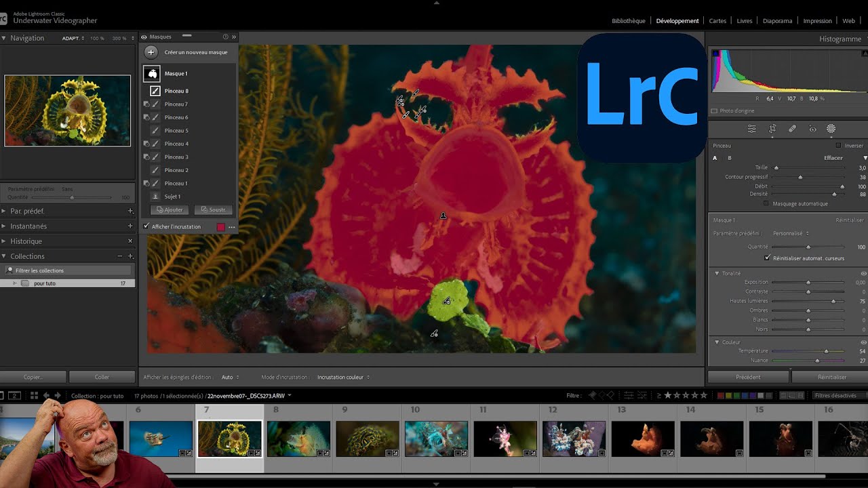
Task: Select the Masque 1 mask thumbnail
Action: (x=152, y=73)
